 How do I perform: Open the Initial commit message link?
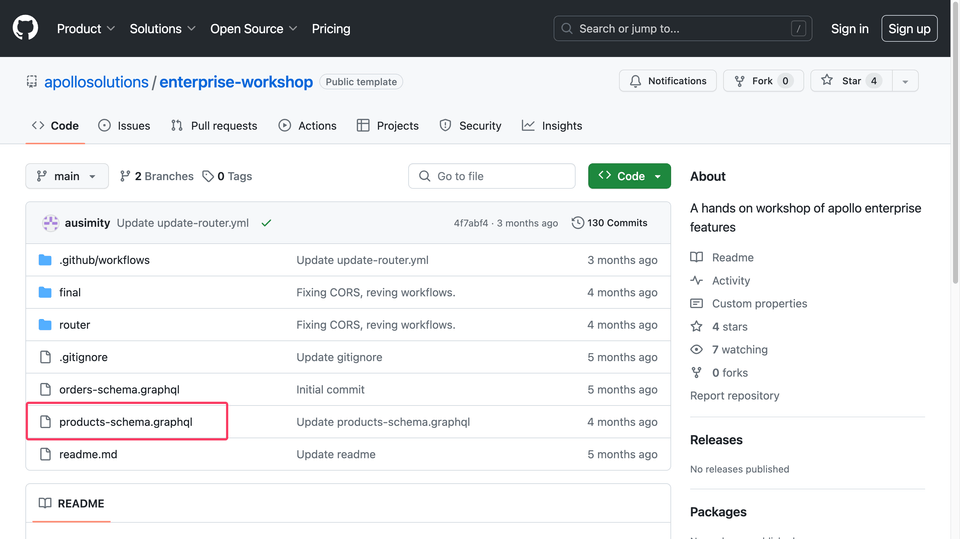330,390
